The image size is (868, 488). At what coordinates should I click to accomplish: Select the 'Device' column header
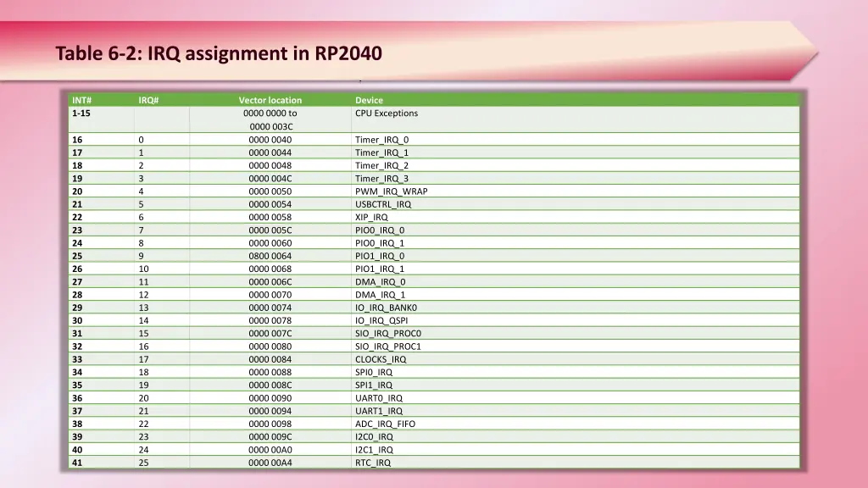tap(370, 100)
